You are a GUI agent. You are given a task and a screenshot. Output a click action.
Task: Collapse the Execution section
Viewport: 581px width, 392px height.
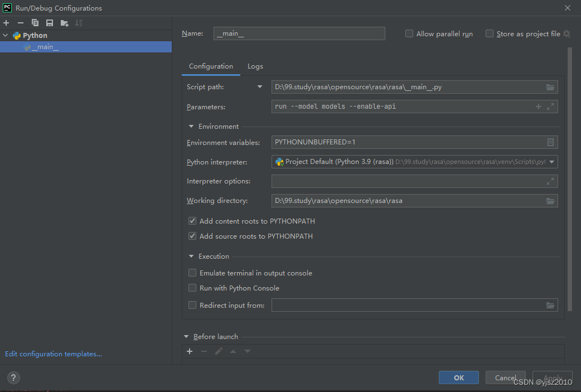click(191, 257)
